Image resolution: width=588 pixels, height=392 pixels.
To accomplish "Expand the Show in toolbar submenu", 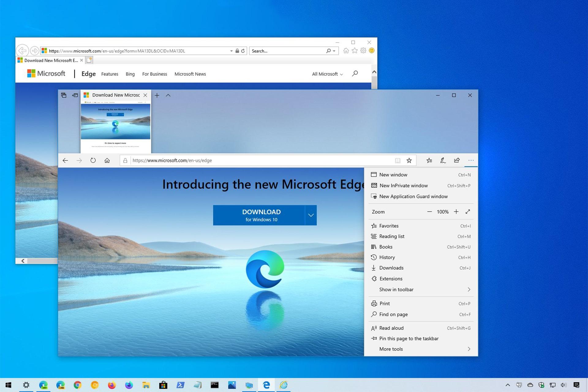I will coord(421,289).
